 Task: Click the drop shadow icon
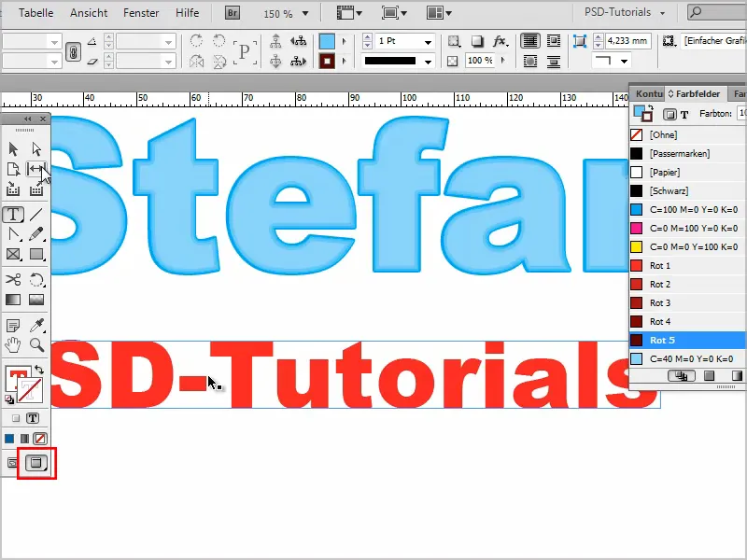point(477,41)
